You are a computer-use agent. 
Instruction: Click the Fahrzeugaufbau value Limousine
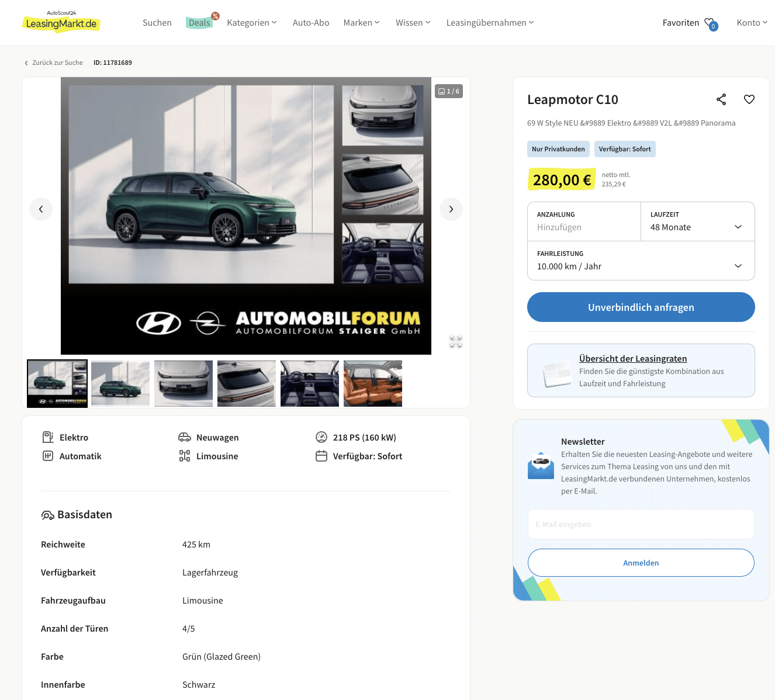pyautogui.click(x=203, y=601)
